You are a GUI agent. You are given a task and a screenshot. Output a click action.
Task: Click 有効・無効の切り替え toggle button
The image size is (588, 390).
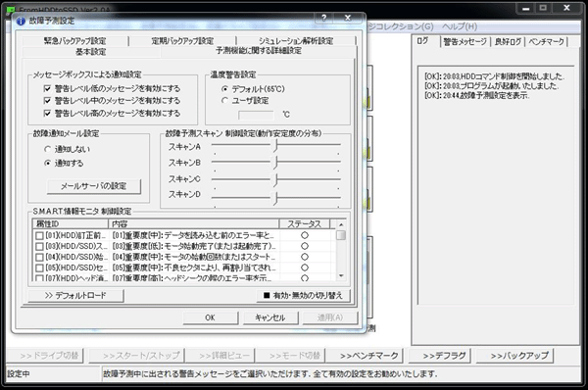(304, 296)
